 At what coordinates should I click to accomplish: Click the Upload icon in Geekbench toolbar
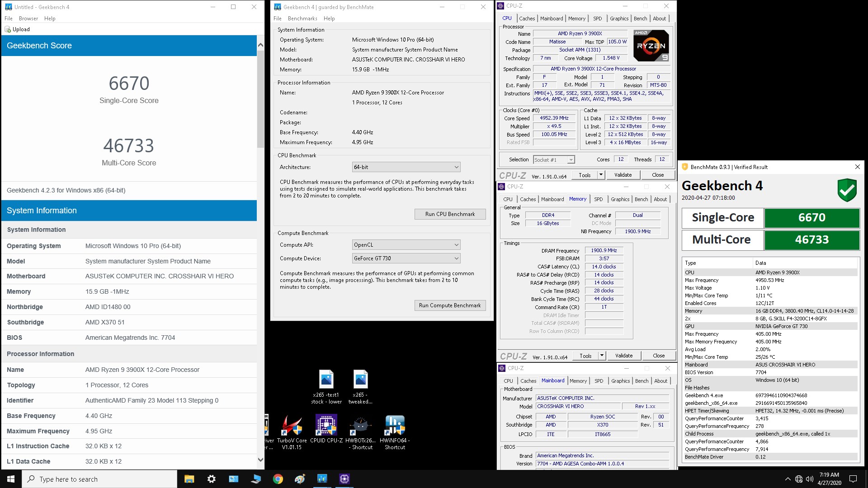point(8,29)
